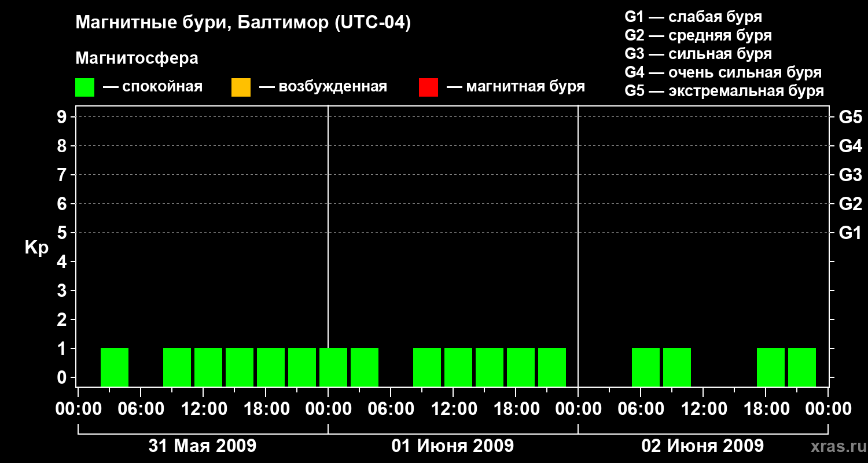Click legend line "G1 — слабая буря"

click(x=693, y=17)
